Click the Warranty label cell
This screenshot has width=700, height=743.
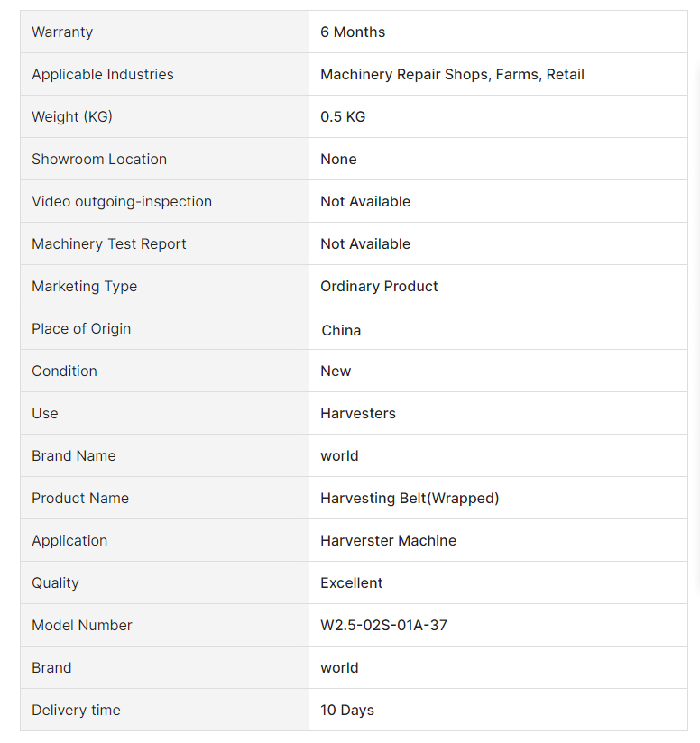point(62,32)
